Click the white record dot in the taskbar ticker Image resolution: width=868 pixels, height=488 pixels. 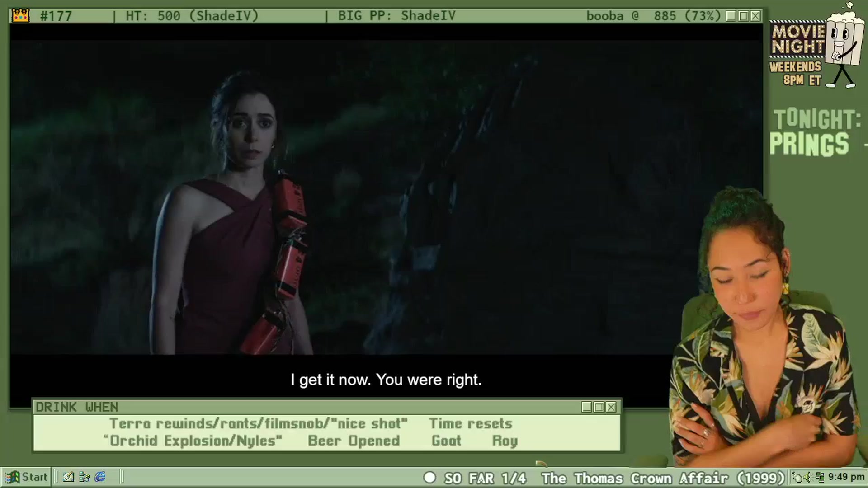point(429,478)
